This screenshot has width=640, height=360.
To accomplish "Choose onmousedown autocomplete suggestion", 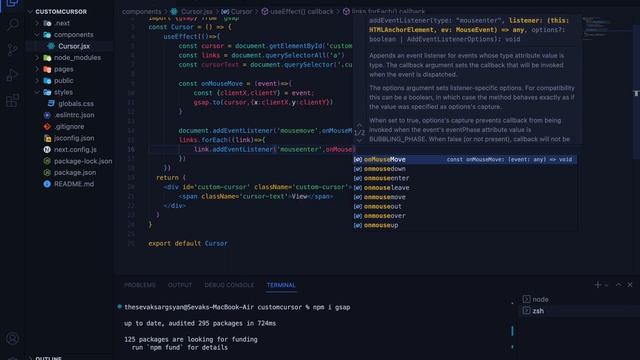I will pyautogui.click(x=465, y=169).
